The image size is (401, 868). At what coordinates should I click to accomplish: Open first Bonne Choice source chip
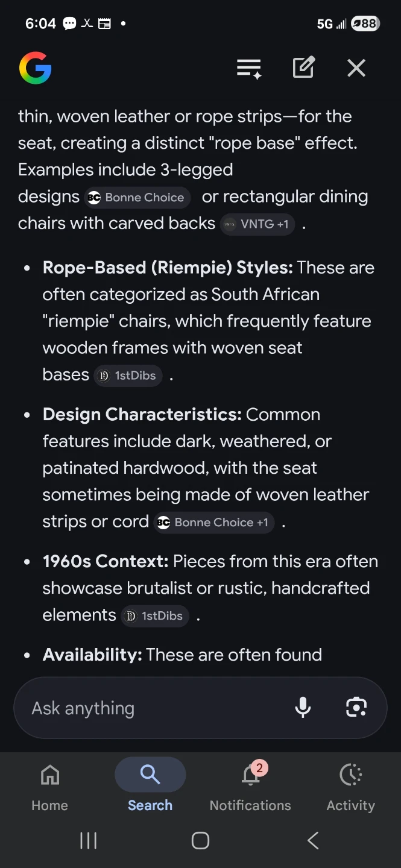click(136, 197)
